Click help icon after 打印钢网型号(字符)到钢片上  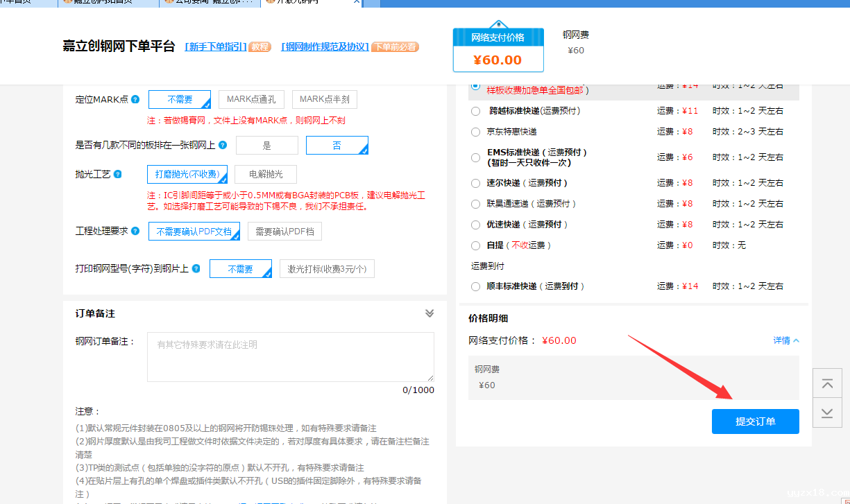[x=196, y=268]
